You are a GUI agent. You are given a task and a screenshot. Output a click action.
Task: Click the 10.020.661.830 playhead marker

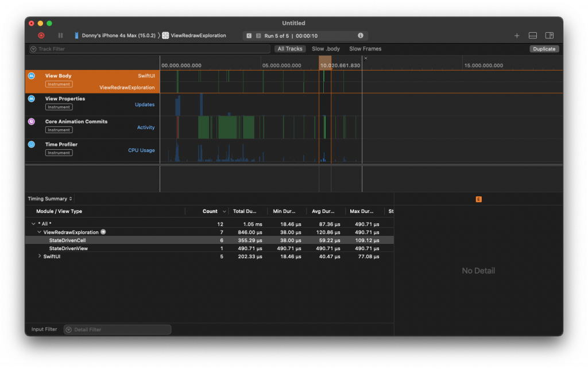click(x=340, y=65)
